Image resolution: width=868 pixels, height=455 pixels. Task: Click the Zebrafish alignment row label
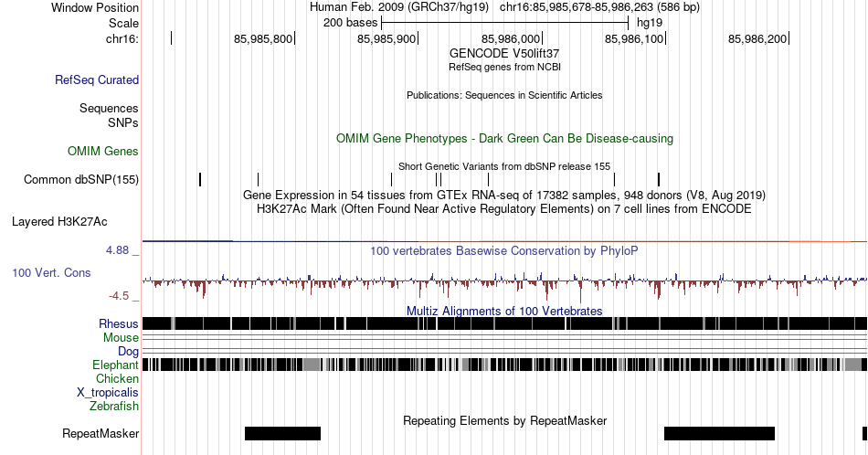click(x=114, y=406)
